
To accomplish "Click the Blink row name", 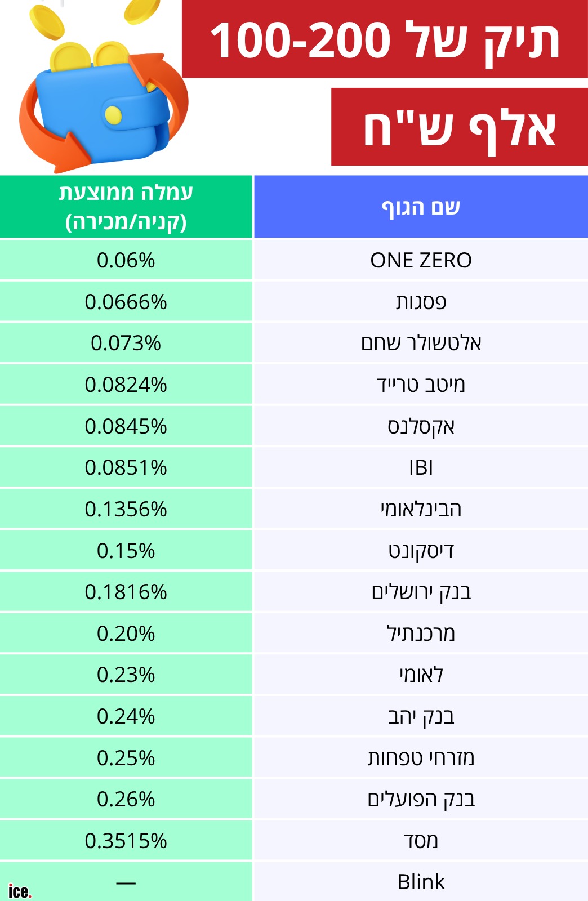I will point(421,882).
